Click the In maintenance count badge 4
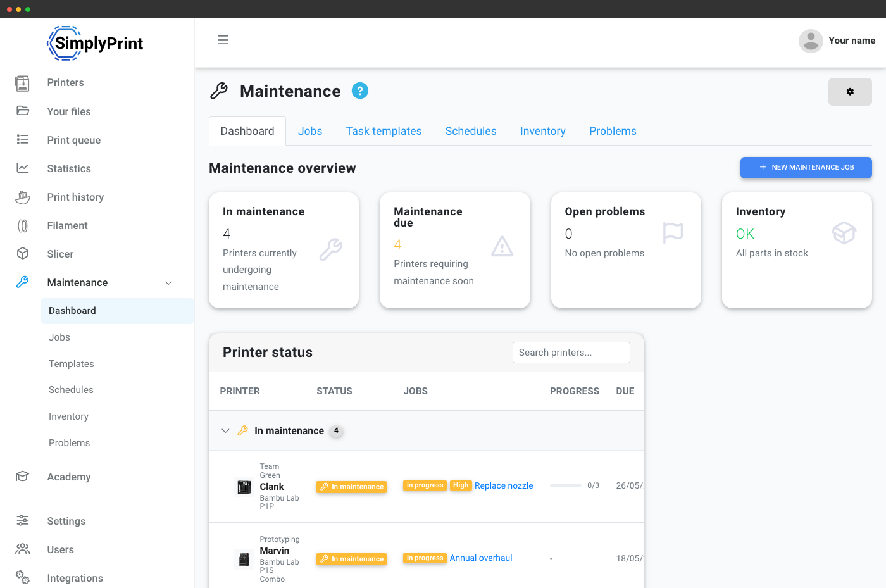This screenshot has height=588, width=886. [336, 430]
